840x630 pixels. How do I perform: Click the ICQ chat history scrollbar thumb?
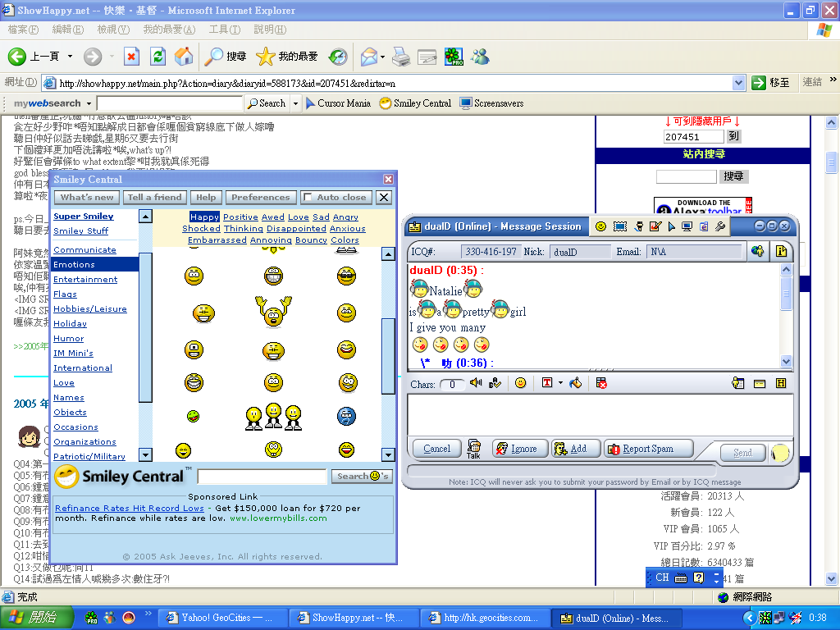click(x=786, y=294)
